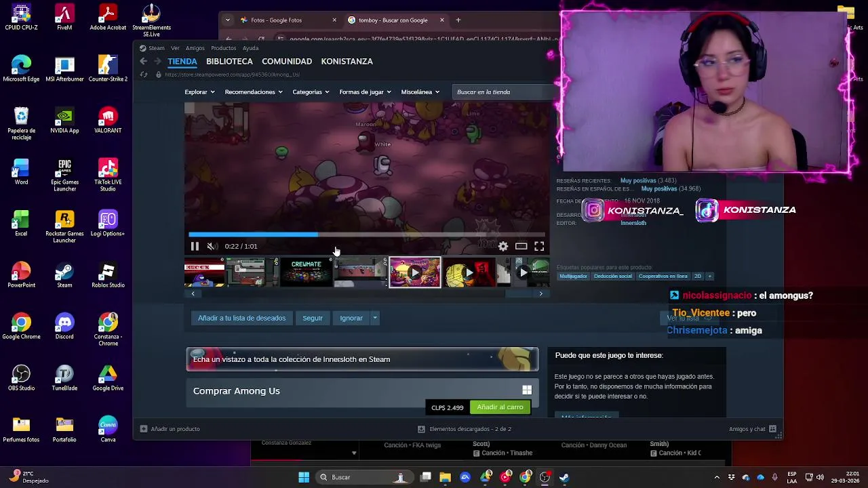
Task: Click the Seguir button
Action: tap(313, 318)
